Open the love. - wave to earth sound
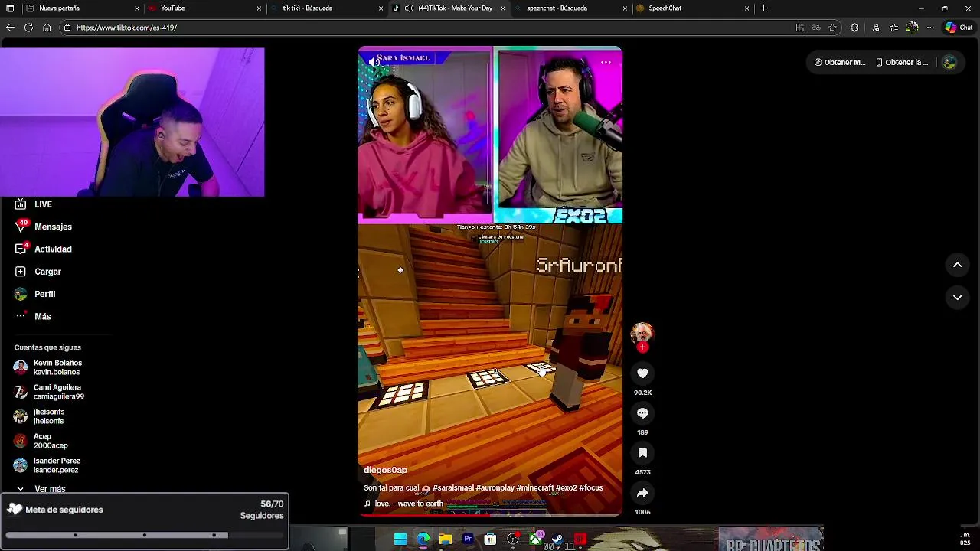This screenshot has width=980, height=551. [403, 504]
